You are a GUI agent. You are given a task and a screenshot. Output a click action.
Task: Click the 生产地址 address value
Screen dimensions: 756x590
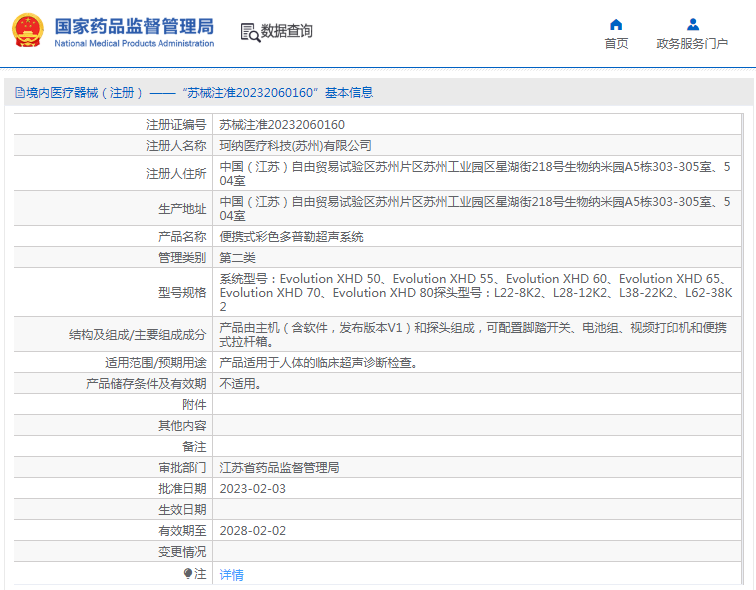click(475, 209)
